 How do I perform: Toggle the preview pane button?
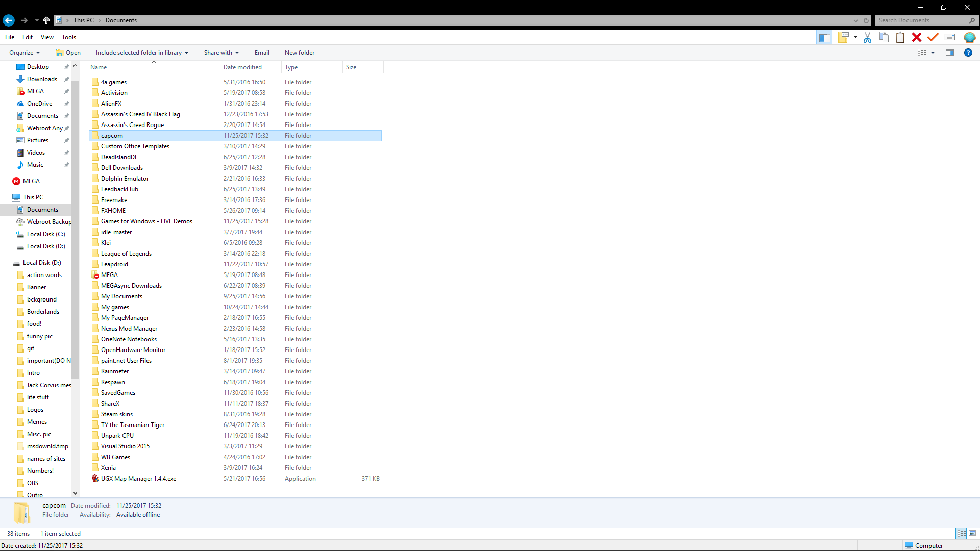coord(950,53)
